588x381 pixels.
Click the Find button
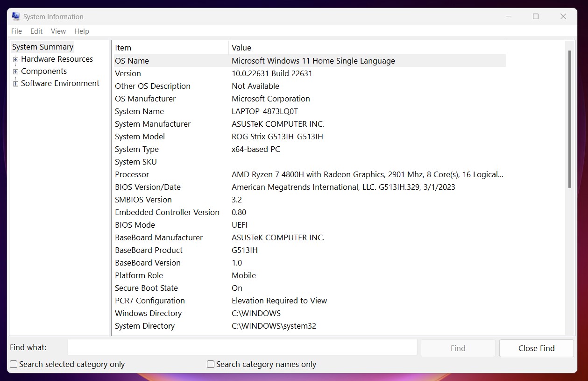pyautogui.click(x=458, y=348)
